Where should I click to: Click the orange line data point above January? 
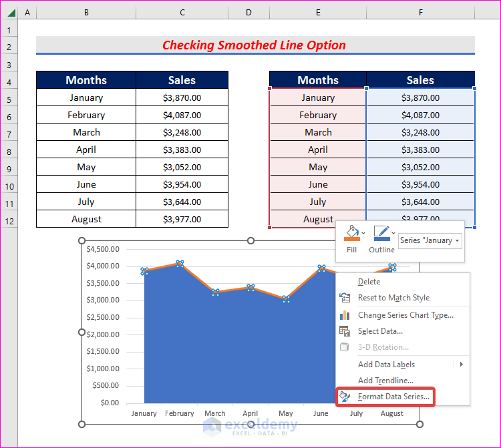[144, 271]
